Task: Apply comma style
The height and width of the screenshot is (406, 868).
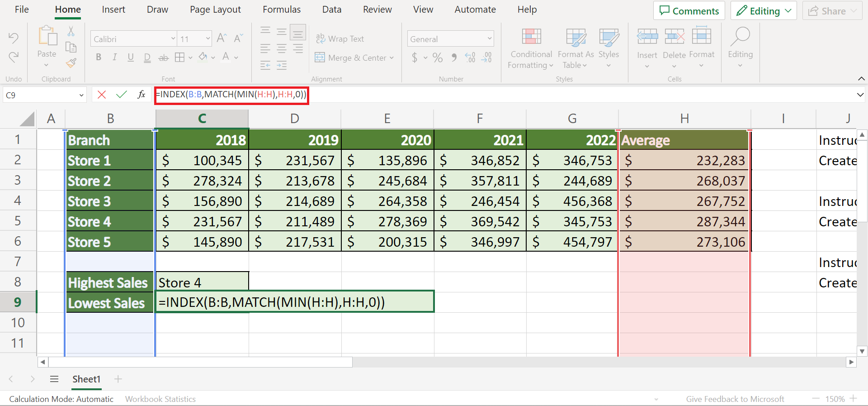Action: tap(454, 57)
